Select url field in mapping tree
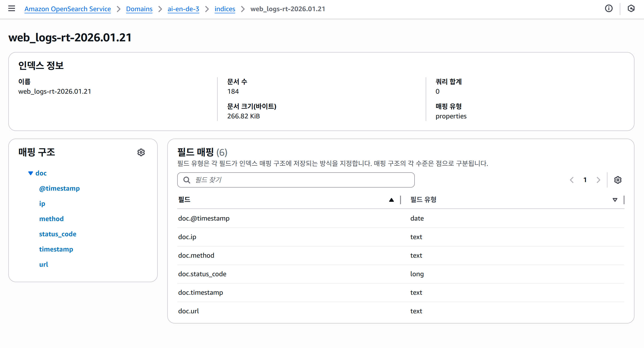644x348 pixels. click(x=43, y=264)
